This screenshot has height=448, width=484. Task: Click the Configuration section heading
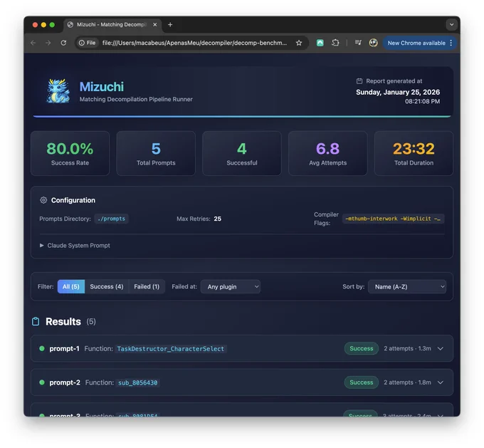73,200
